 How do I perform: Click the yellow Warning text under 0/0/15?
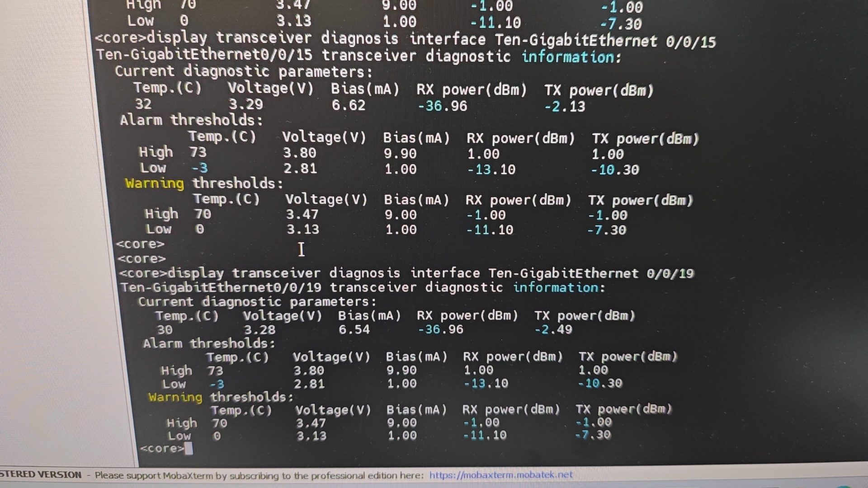coord(155,183)
